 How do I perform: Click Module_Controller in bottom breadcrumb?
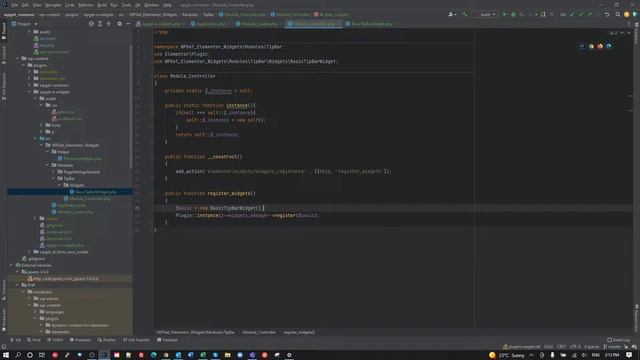[259, 332]
